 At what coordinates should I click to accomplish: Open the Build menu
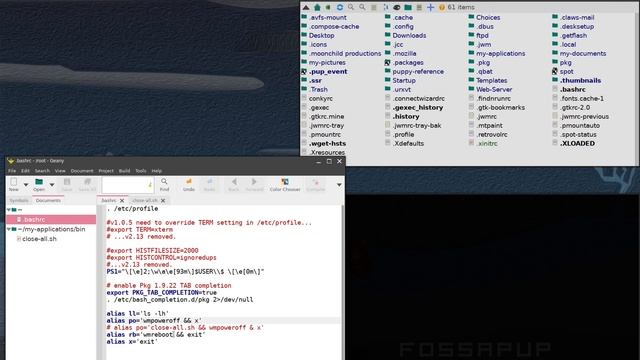[124, 171]
